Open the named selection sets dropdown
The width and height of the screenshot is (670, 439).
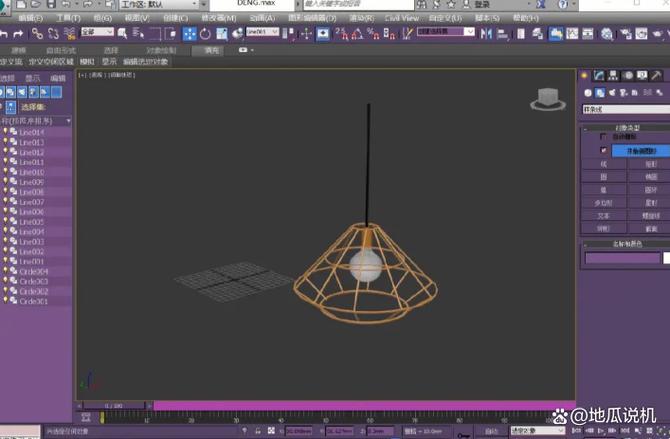(x=446, y=32)
